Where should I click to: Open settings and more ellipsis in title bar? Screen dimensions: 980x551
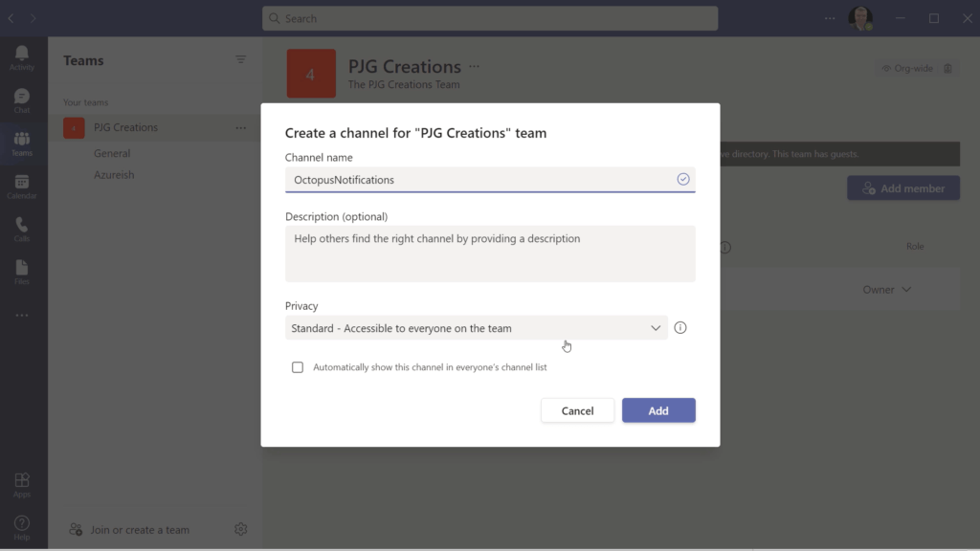coord(830,19)
